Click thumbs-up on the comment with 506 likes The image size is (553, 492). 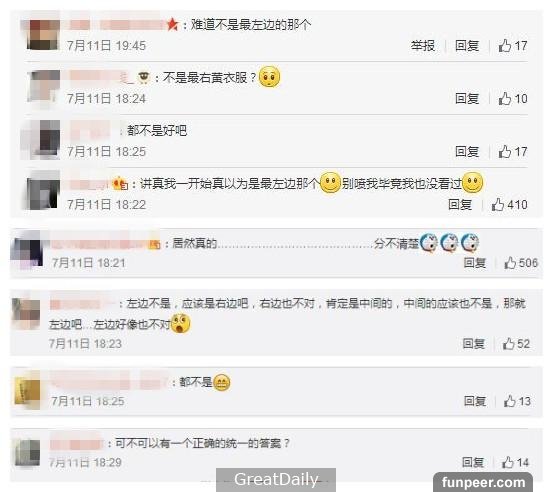(520, 262)
